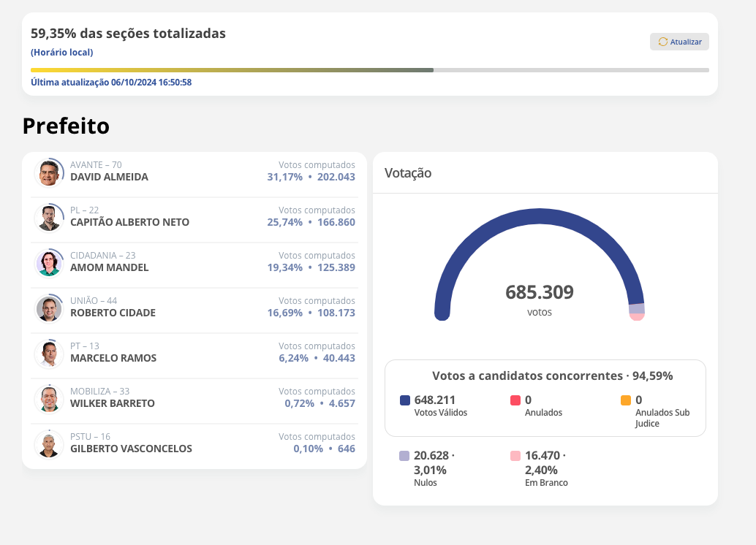Screen dimensions: 756x545
Task: Click the dark blue Votos Válidos swatch
Action: click(405, 400)
